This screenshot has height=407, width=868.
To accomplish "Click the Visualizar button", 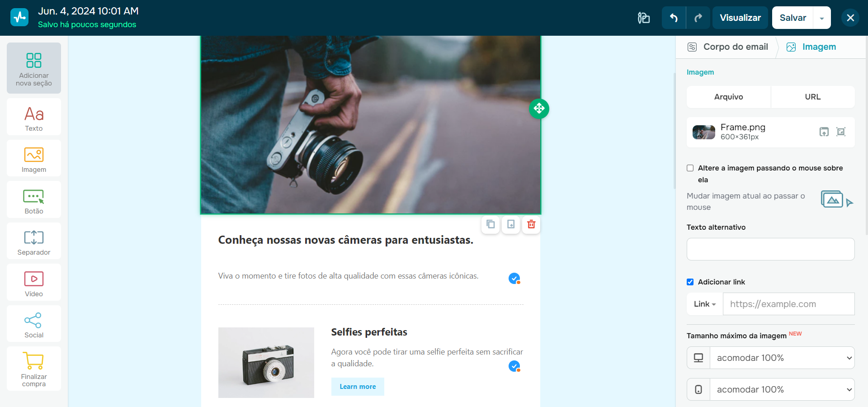I will tap(740, 18).
